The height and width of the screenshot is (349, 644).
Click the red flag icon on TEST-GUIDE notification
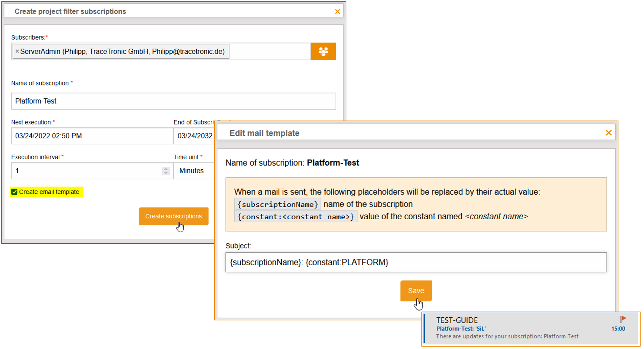(623, 319)
